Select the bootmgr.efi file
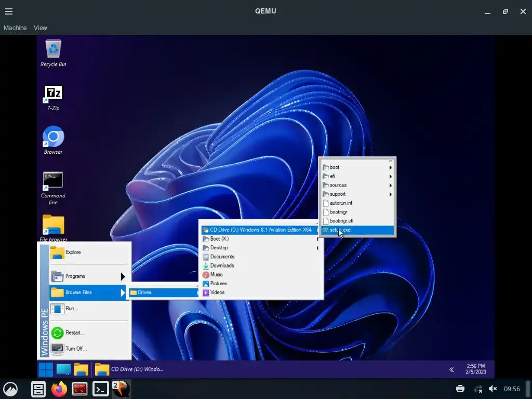The width and height of the screenshot is (532, 399). click(x=357, y=221)
